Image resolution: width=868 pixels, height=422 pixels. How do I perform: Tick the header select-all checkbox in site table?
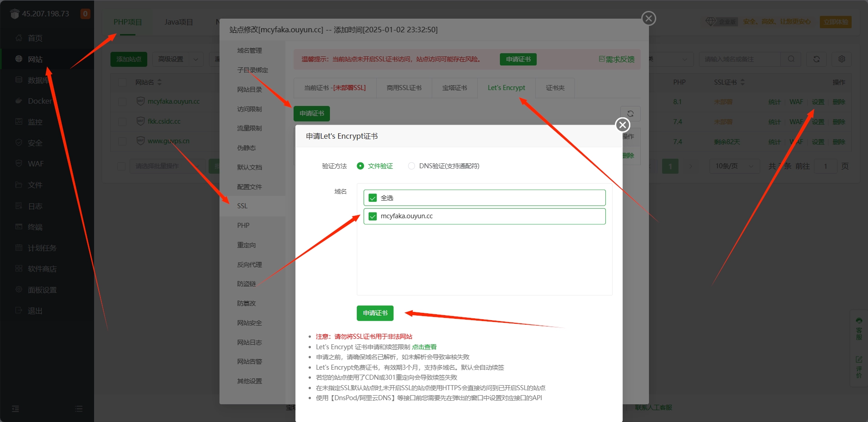122,82
